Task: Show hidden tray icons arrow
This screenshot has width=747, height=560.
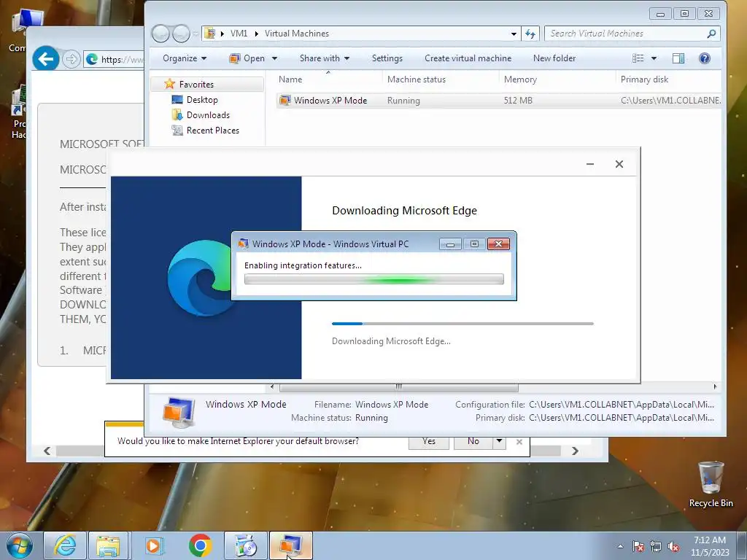Action: [x=620, y=546]
